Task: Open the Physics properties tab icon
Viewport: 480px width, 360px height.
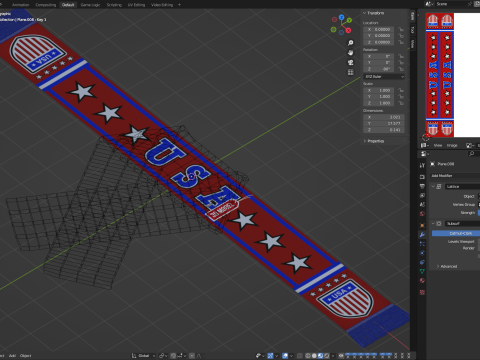Action: click(x=422, y=253)
